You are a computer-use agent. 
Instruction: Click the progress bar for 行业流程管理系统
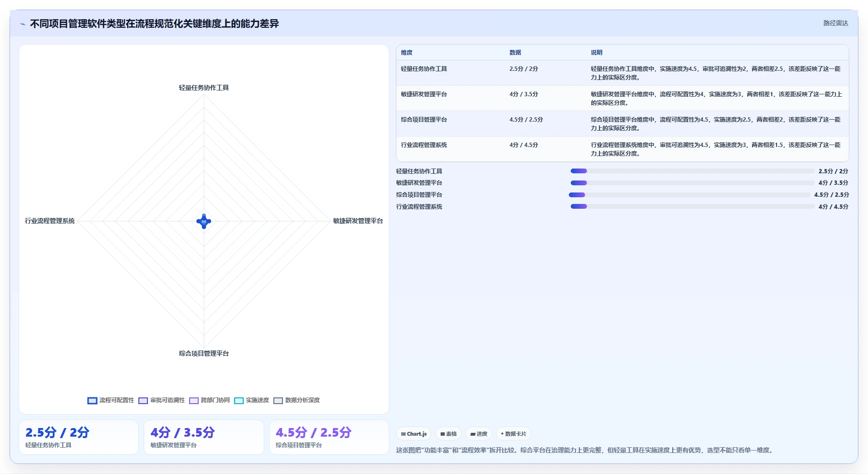click(x=692, y=207)
